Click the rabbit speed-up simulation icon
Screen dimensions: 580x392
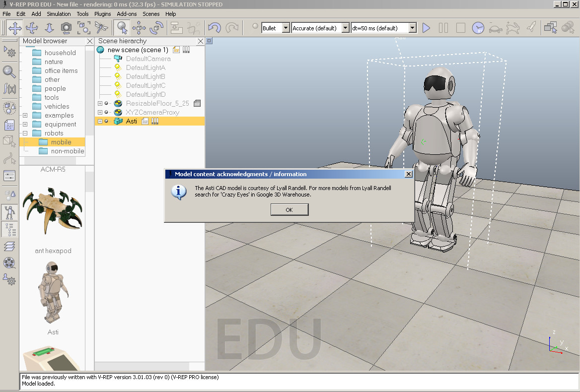click(512, 28)
